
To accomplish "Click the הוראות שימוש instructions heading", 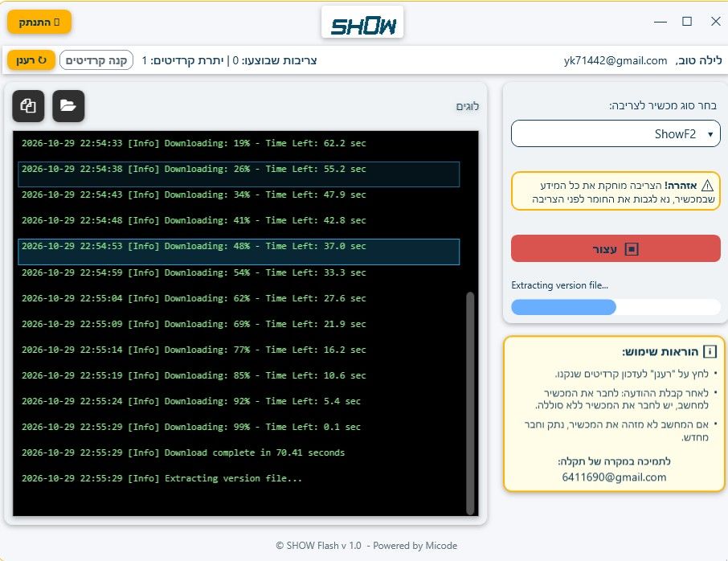I will click(x=661, y=351).
